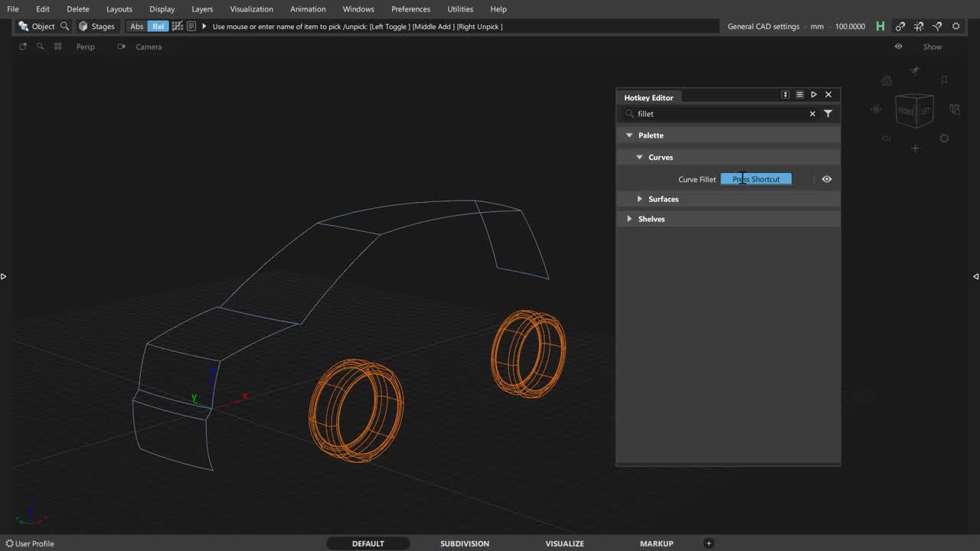
Task: Open the Visualization menu
Action: click(251, 8)
